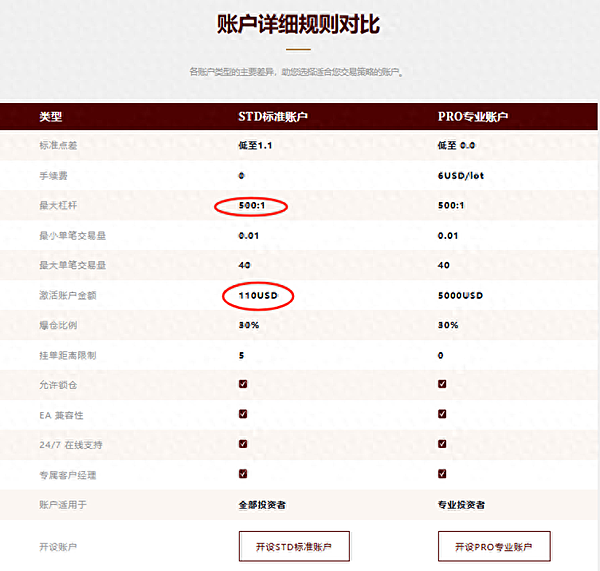Toggle 24/7在线支持 checkbox for STD account

[243, 444]
